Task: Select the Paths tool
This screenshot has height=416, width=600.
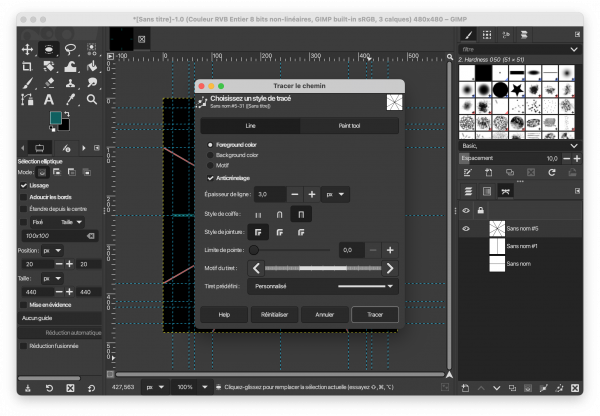Action: [27, 100]
